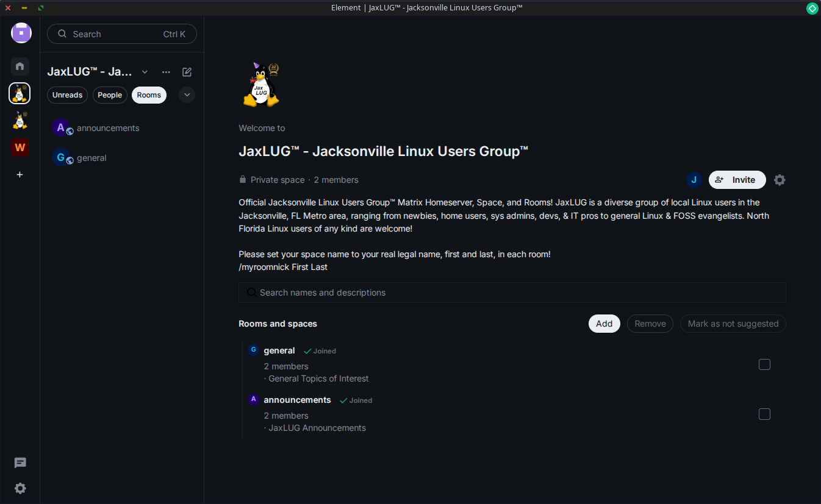Click the Add button
This screenshot has height=504, width=821.
click(x=604, y=324)
